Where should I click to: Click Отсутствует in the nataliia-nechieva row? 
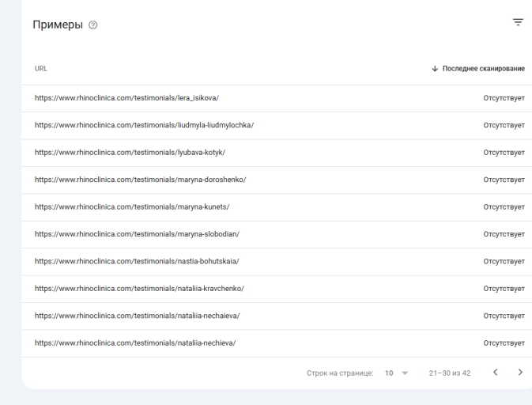[504, 343]
